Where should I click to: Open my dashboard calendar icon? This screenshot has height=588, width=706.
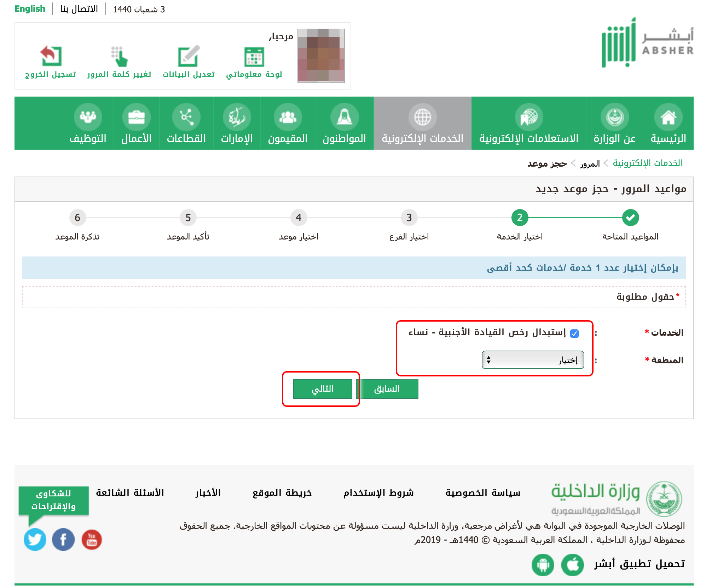coord(254,57)
